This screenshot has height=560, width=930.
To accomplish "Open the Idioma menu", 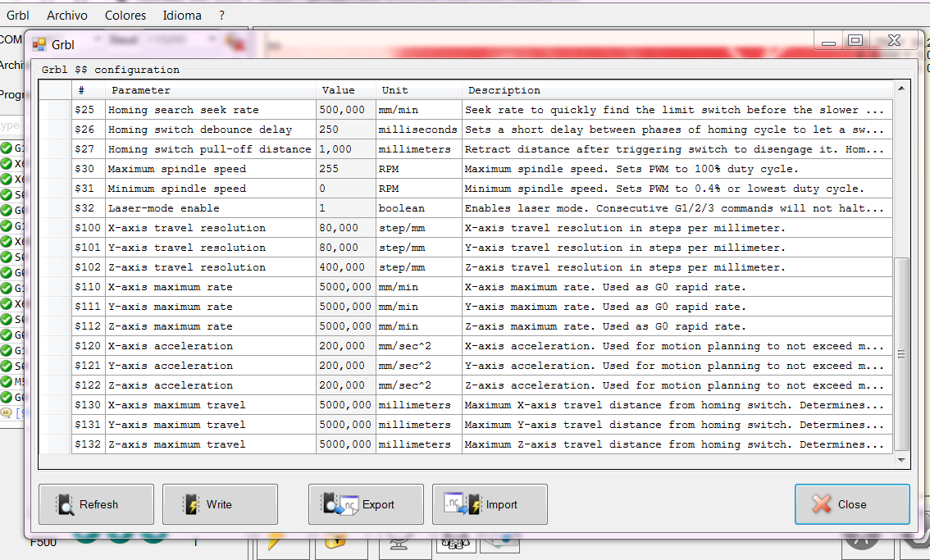I will 182,16.
